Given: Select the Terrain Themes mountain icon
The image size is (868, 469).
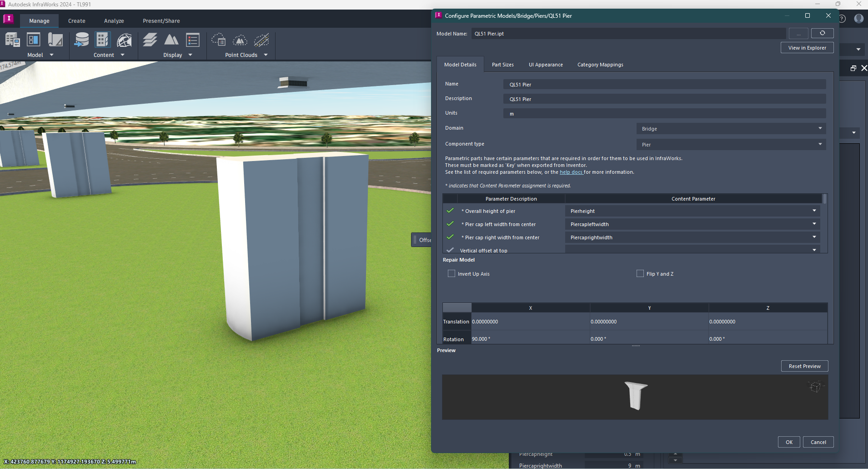Looking at the screenshot, I should coord(171,40).
